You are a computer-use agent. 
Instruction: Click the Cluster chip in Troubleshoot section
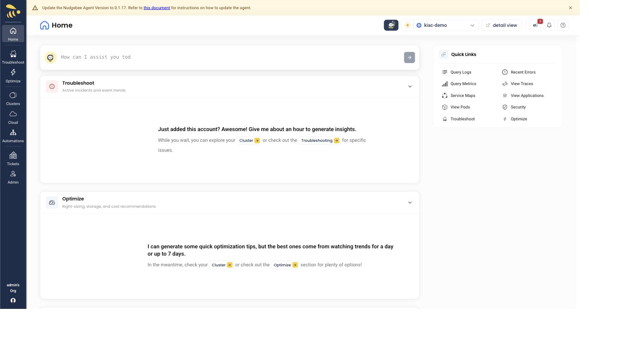pyautogui.click(x=249, y=141)
